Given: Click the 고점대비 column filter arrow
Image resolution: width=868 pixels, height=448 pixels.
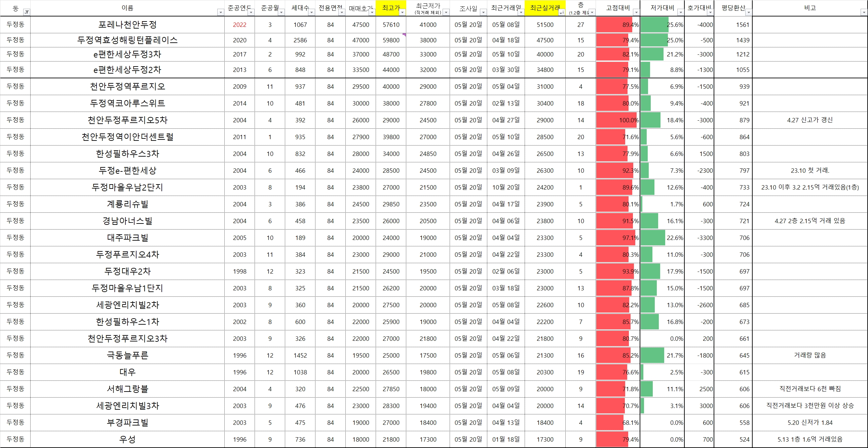Looking at the screenshot, I should 636,12.
